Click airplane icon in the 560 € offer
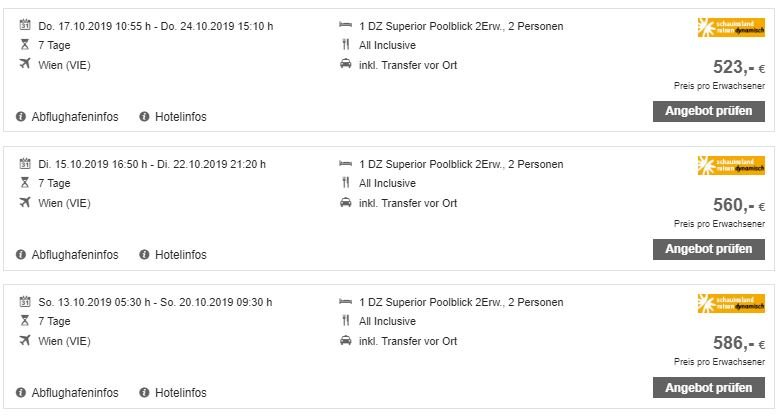The width and height of the screenshot is (784, 417). (24, 202)
